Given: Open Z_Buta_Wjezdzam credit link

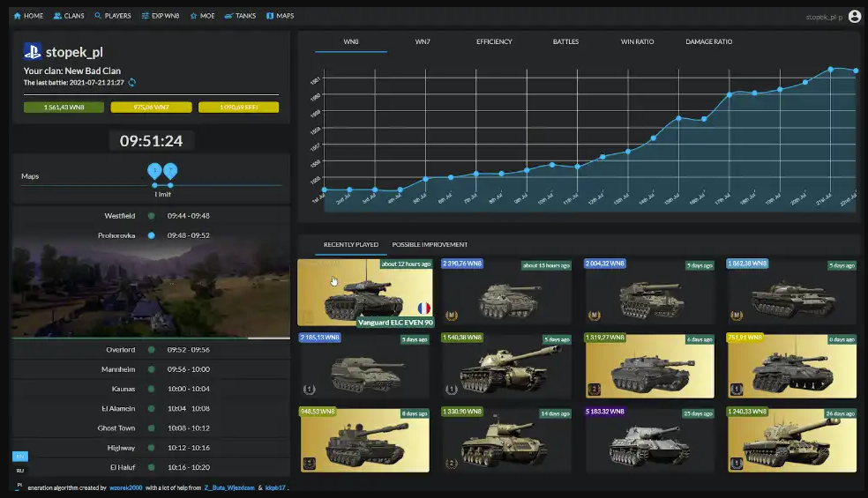Looking at the screenshot, I should [x=229, y=488].
